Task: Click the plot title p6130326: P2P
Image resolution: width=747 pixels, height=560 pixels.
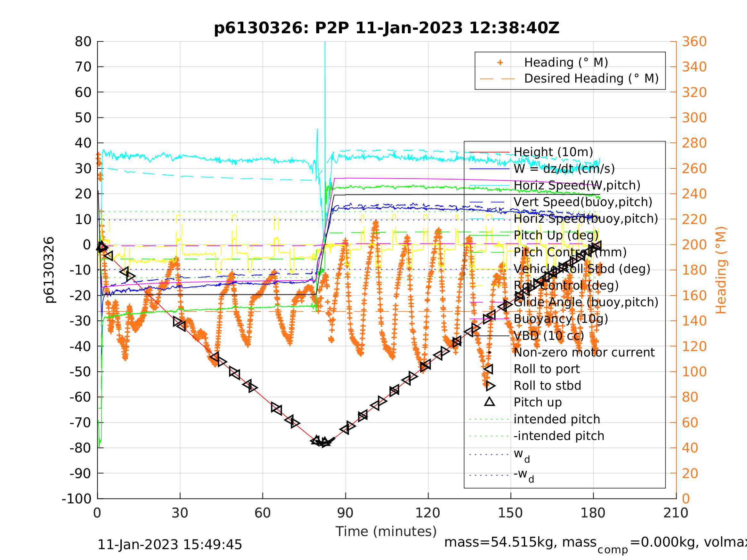Action: pyautogui.click(x=386, y=28)
